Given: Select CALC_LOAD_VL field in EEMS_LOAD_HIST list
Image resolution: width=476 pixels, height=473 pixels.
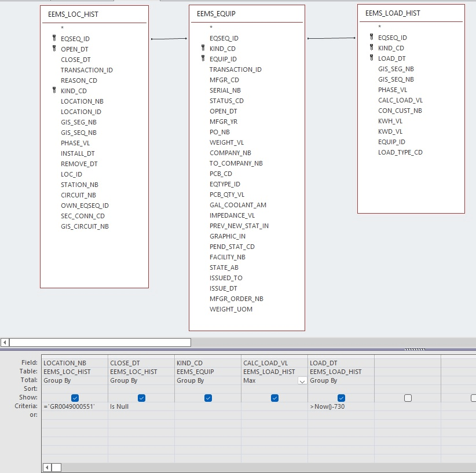Looking at the screenshot, I should tap(400, 100).
